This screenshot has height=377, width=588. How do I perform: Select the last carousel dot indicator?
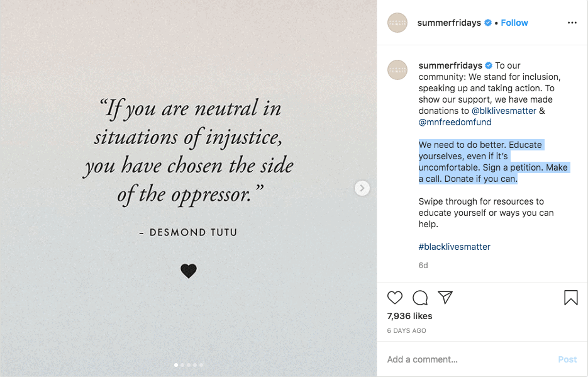201,364
